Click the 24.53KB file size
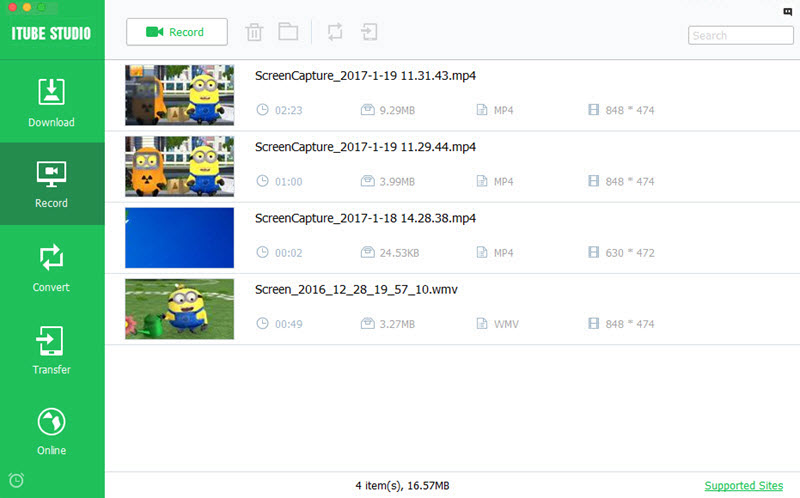The height and width of the screenshot is (498, 800). pyautogui.click(x=399, y=253)
